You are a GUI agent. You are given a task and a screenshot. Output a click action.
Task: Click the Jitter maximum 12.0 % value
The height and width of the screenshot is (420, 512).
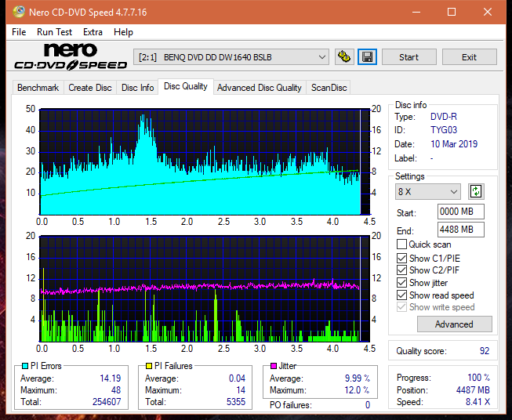pyautogui.click(x=357, y=390)
